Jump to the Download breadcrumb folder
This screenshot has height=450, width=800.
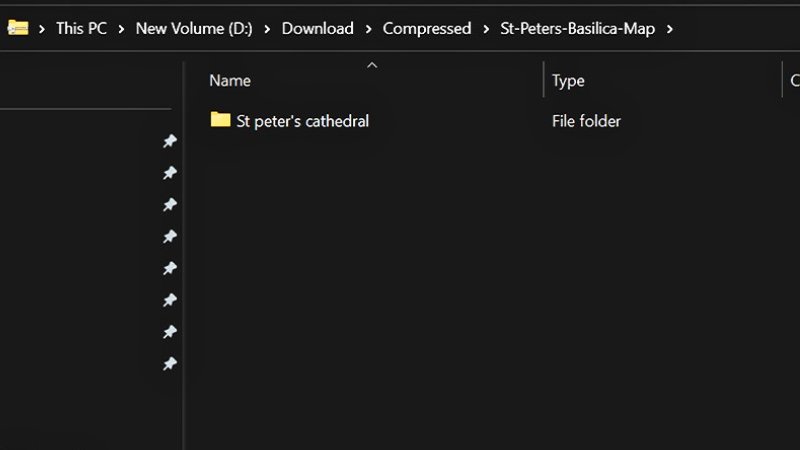click(317, 28)
